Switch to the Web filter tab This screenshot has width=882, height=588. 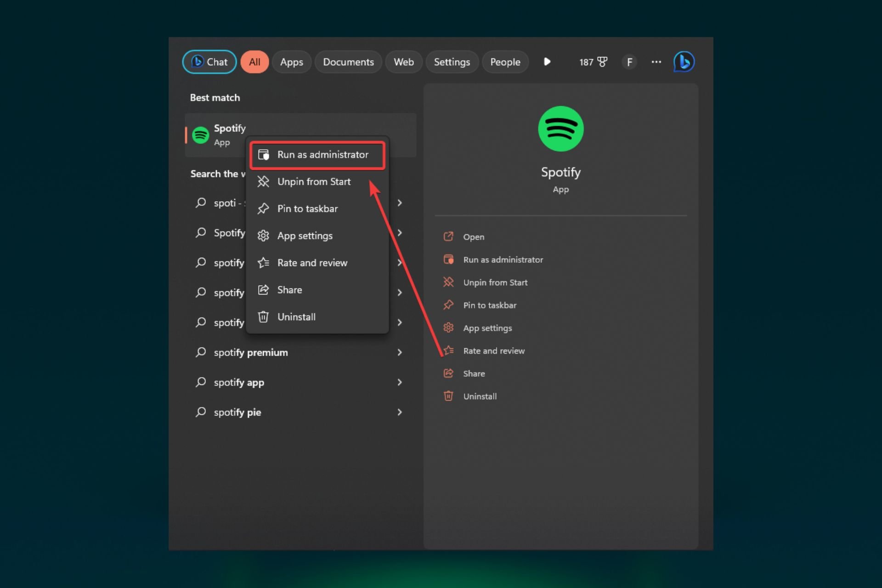(404, 62)
